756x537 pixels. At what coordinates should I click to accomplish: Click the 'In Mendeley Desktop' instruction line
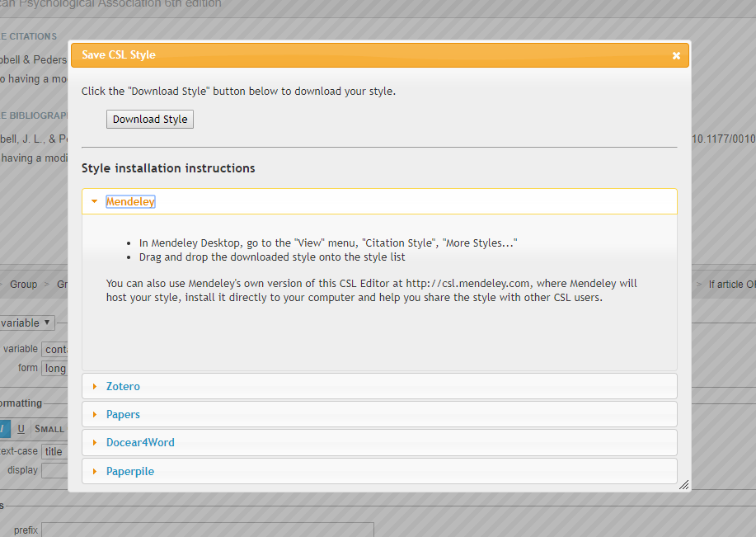pos(328,243)
